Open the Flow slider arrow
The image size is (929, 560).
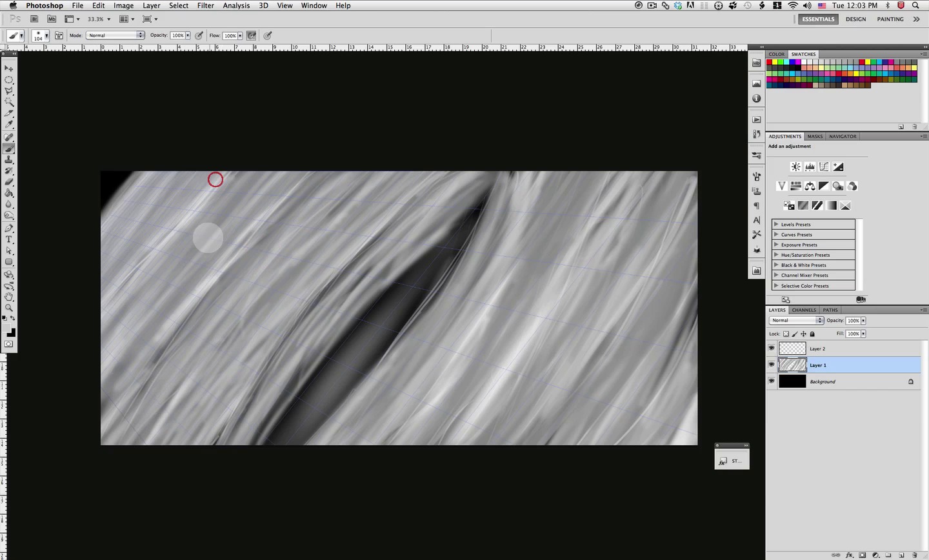pos(240,35)
